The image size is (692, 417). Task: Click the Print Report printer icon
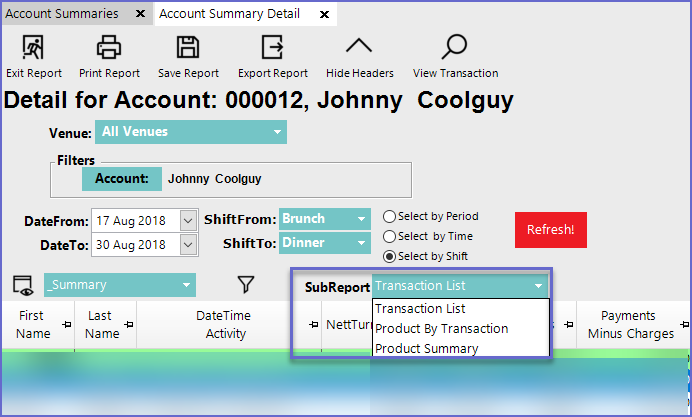click(108, 47)
